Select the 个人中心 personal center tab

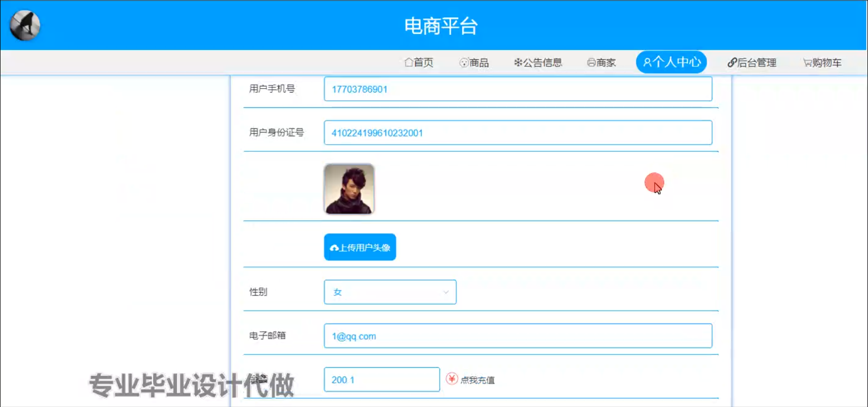671,62
